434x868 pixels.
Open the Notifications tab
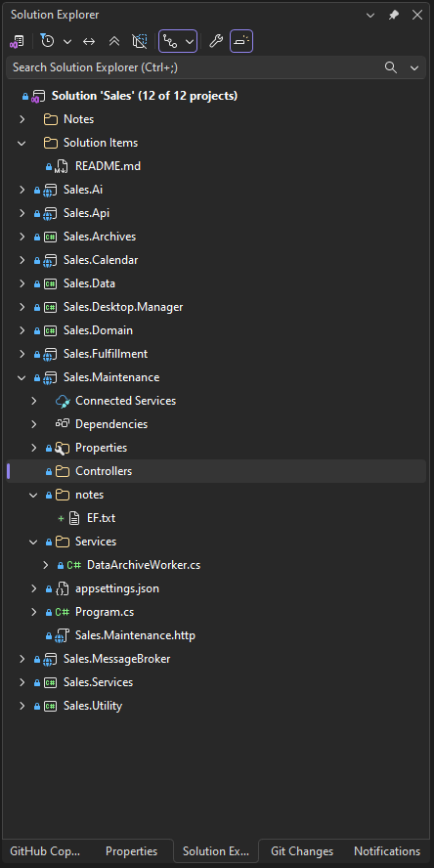click(x=387, y=851)
